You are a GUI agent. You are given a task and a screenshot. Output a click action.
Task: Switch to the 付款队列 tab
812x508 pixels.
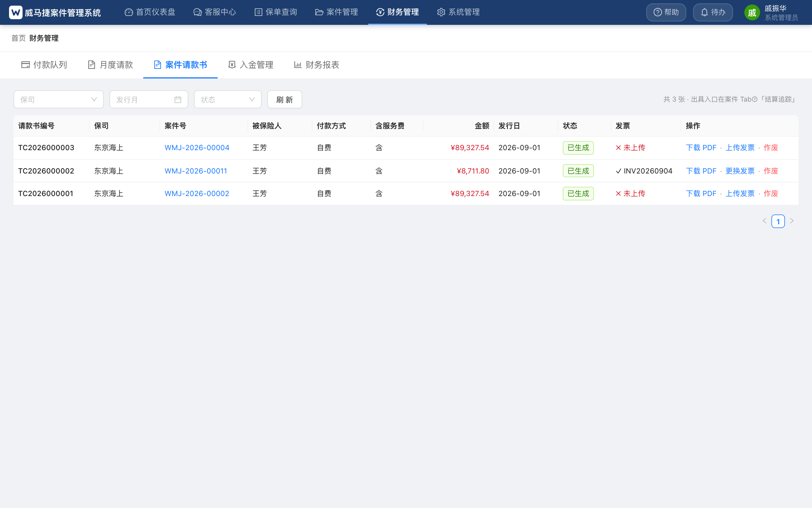(x=44, y=65)
